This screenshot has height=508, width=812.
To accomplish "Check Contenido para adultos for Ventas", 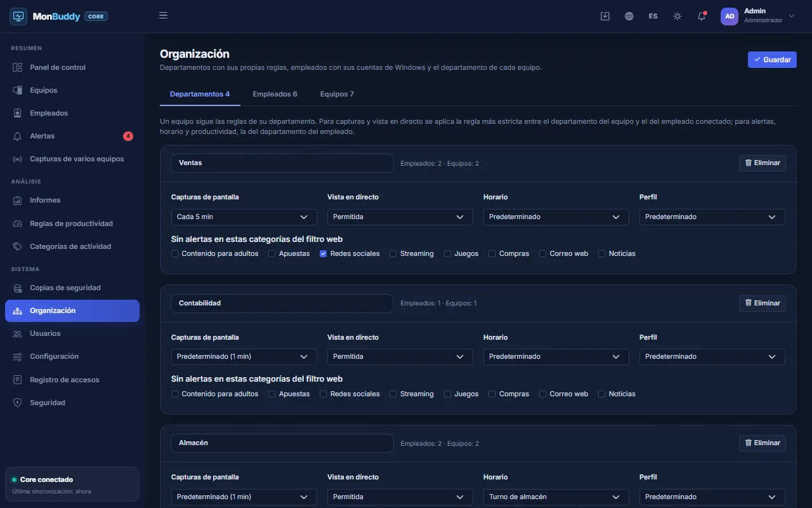I will 175,253.
